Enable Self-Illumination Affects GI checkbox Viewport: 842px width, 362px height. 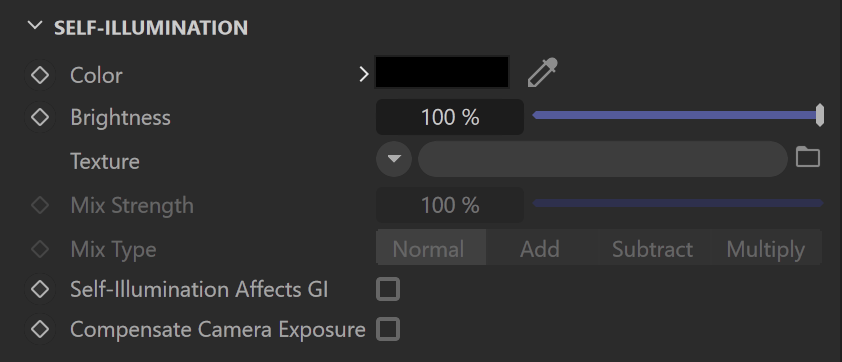coord(388,289)
